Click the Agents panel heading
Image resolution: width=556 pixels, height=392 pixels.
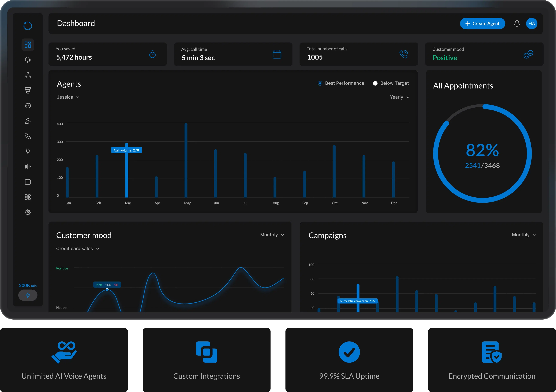click(x=69, y=84)
